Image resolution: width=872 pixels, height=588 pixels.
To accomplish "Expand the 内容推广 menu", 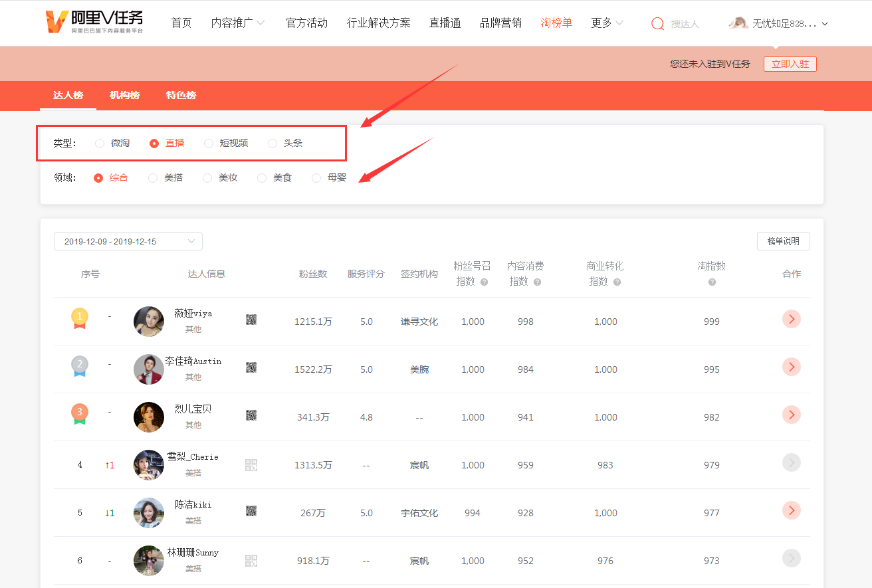I will (x=238, y=23).
